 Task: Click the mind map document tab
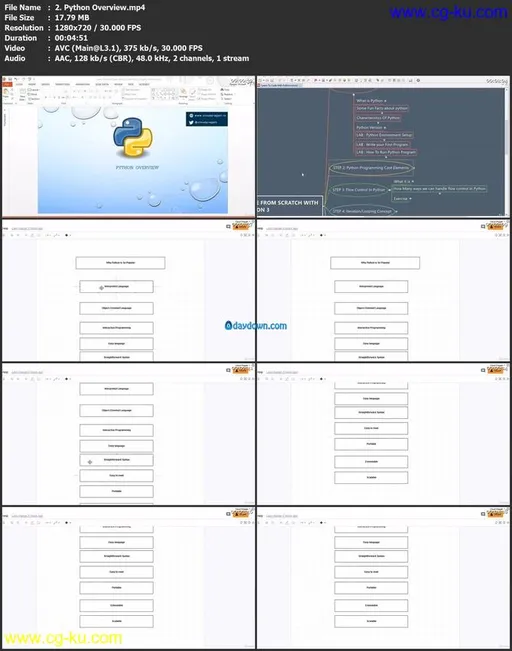coord(279,85)
